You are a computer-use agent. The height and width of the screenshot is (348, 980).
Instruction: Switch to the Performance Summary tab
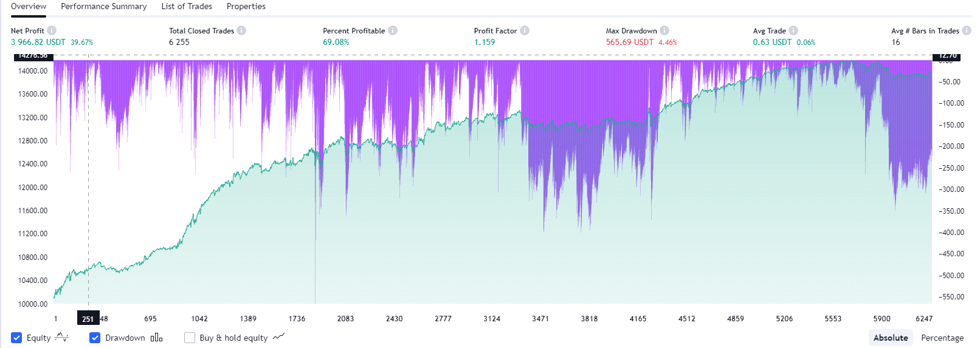(x=103, y=7)
